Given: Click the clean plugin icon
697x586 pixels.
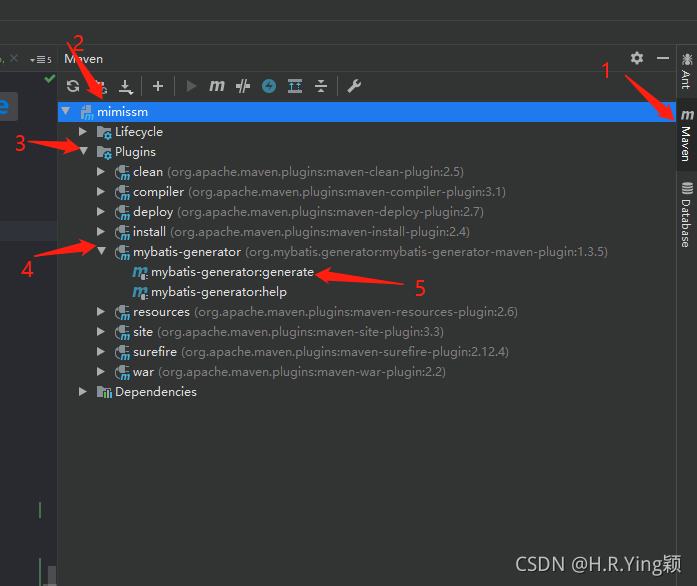Looking at the screenshot, I should [122, 172].
